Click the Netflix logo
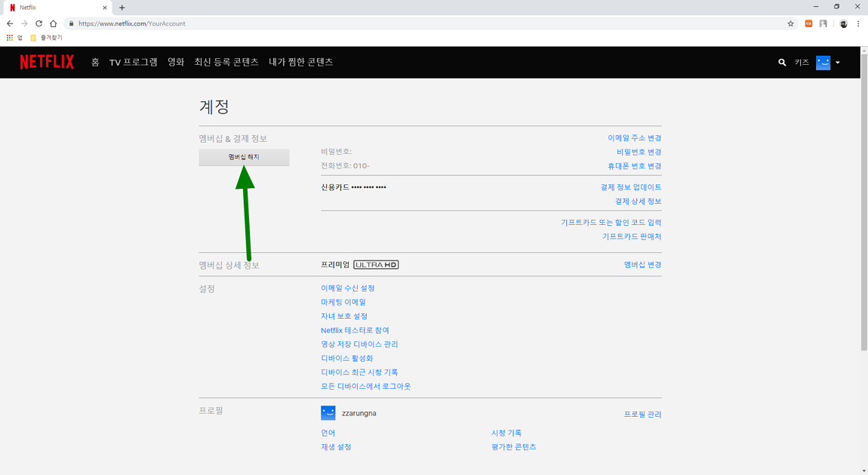Screen dimensions: 868x475 click(x=47, y=62)
